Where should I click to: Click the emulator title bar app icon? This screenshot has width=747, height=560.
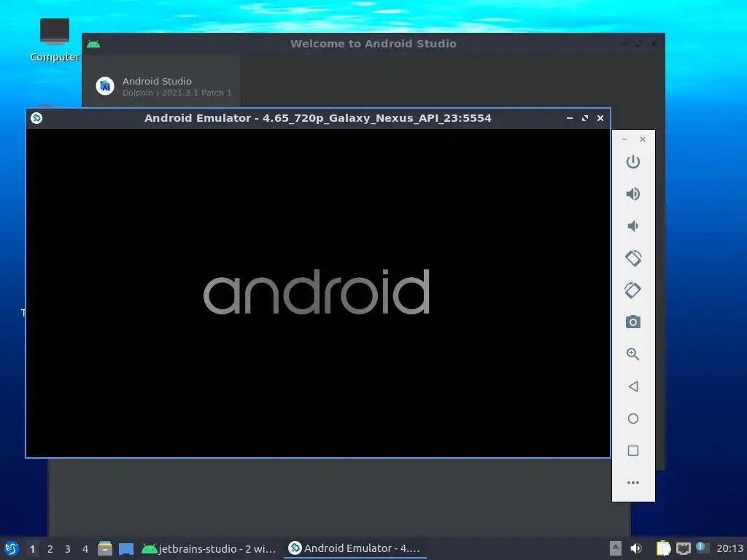coord(36,117)
